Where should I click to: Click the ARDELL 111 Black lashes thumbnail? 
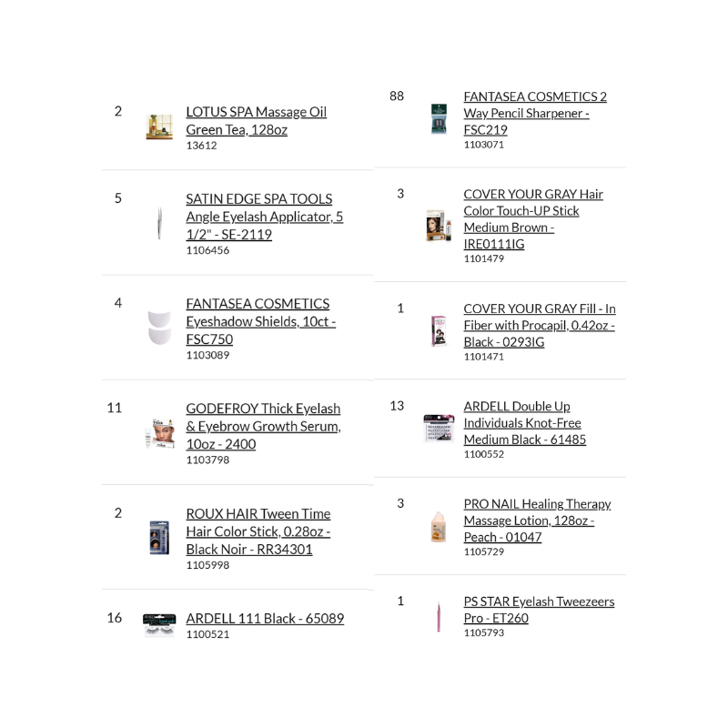point(159,625)
